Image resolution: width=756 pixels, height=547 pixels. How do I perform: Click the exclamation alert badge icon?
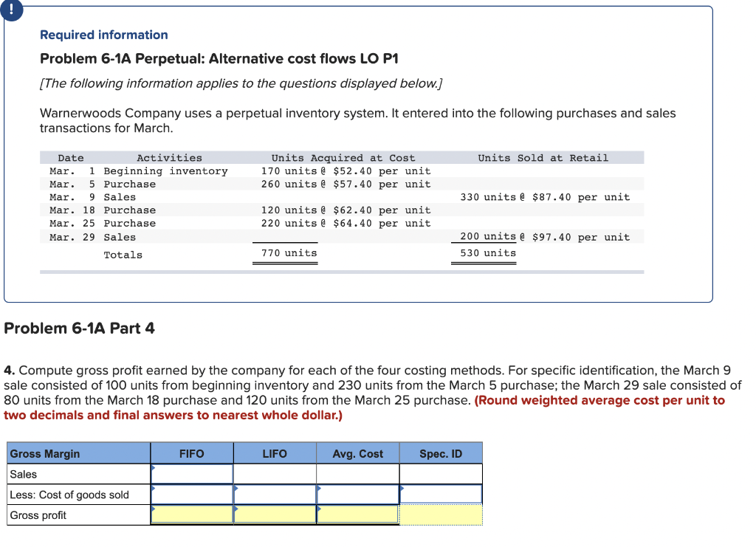click(13, 10)
